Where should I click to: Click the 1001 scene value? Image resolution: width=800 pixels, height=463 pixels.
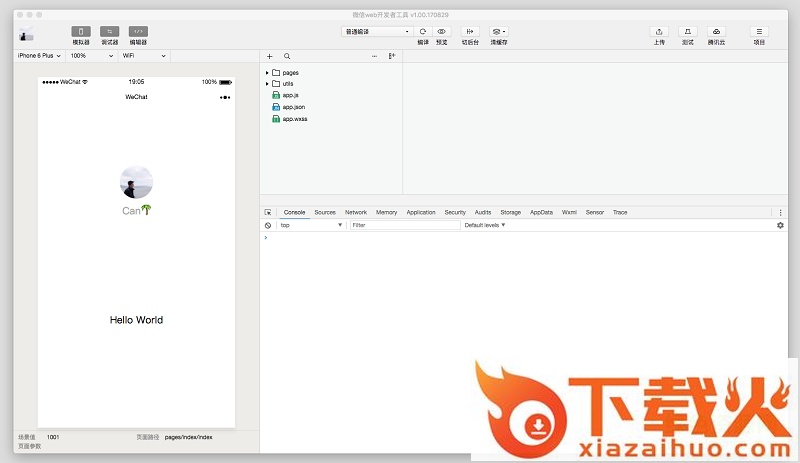(53, 437)
